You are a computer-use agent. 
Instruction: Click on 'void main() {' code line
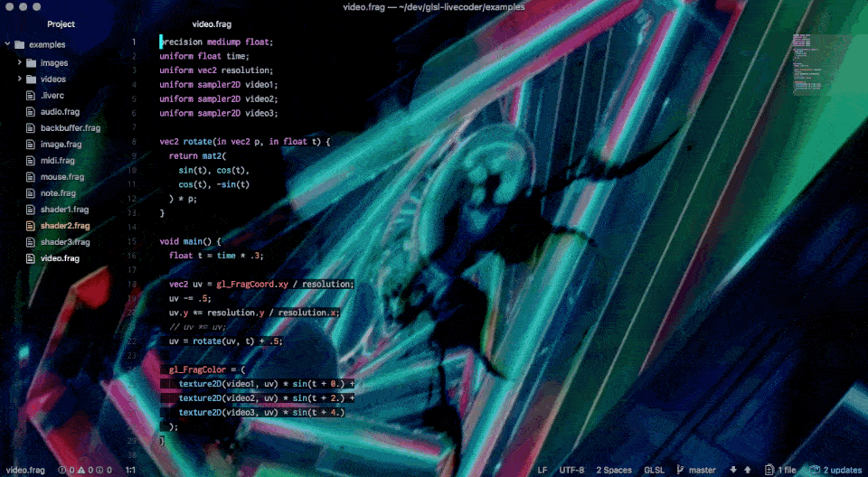[191, 241]
